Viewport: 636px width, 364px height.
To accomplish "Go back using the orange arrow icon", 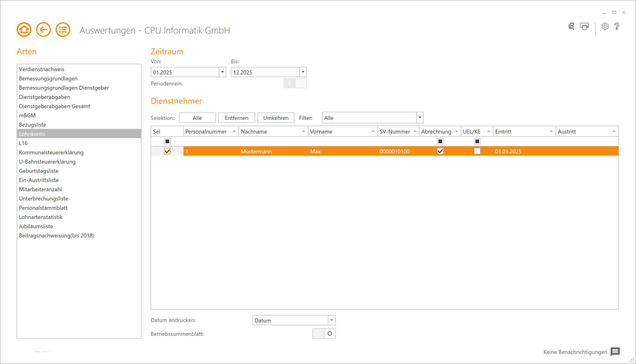I will 43,29.
